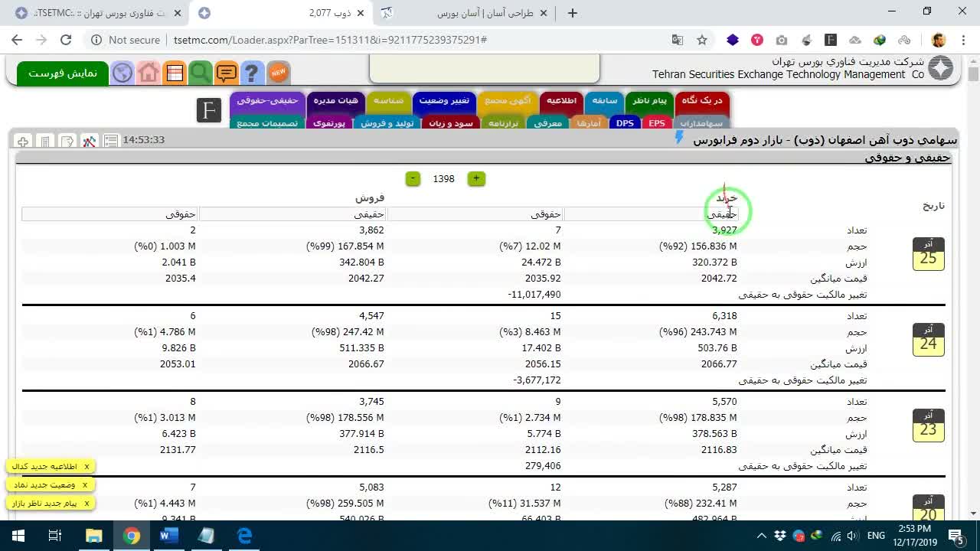The height and width of the screenshot is (551, 980).
Task: Open the F extension icon in Chrome toolbar
Action: click(x=831, y=40)
